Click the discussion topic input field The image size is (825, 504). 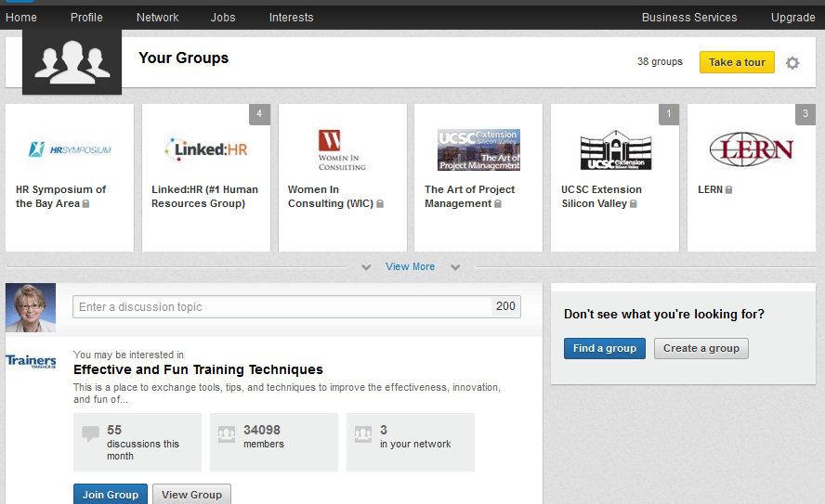[x=296, y=307]
